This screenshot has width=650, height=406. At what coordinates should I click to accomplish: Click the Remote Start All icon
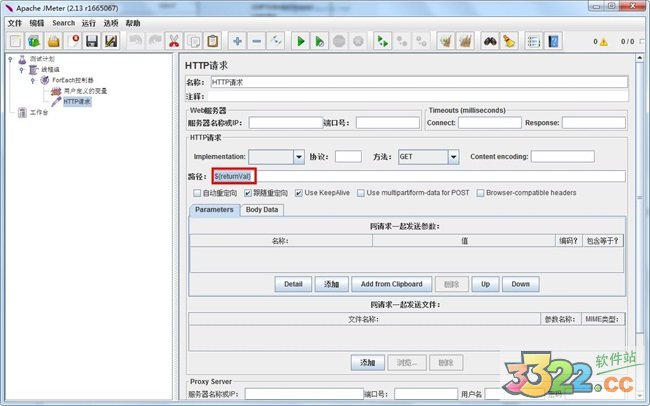[383, 41]
